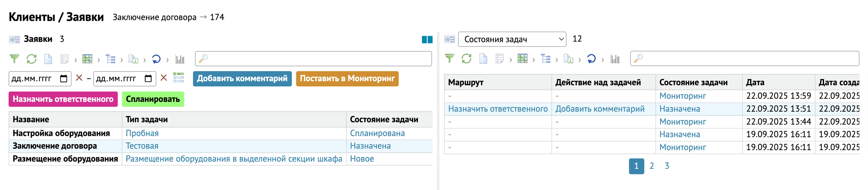Viewport: 868px width, 190px height.
Task: Click tree hierarchy icon in Состояния задач toolbar
Action: (546, 59)
